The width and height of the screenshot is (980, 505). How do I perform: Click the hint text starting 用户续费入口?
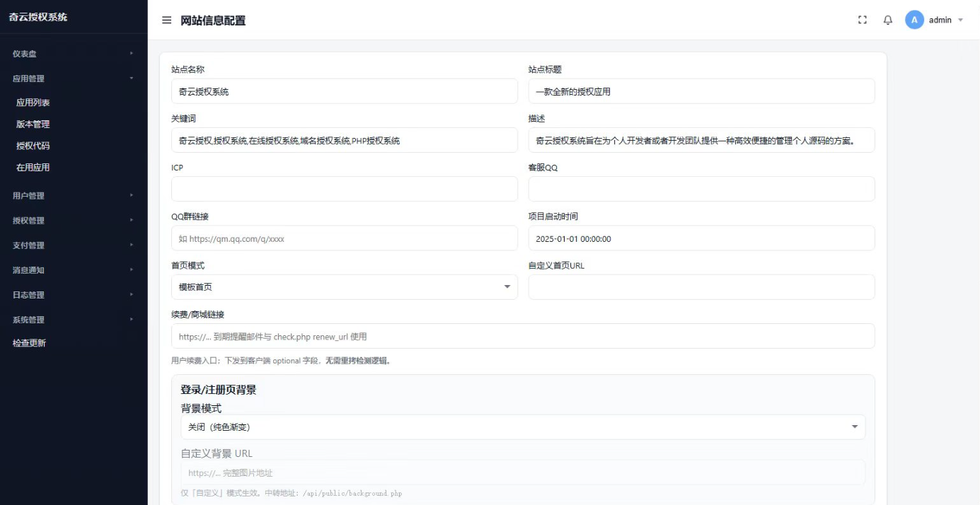tap(281, 361)
